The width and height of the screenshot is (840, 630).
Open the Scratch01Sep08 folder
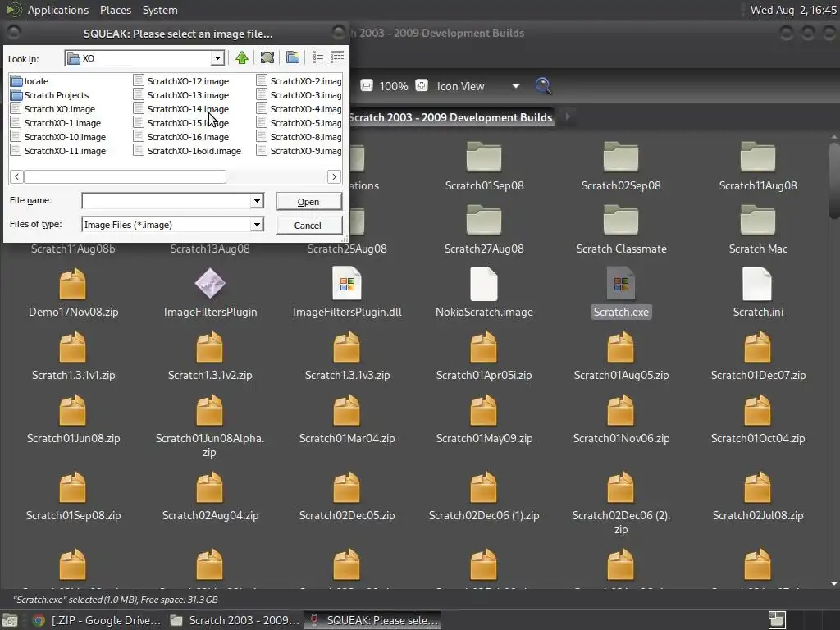point(484,167)
